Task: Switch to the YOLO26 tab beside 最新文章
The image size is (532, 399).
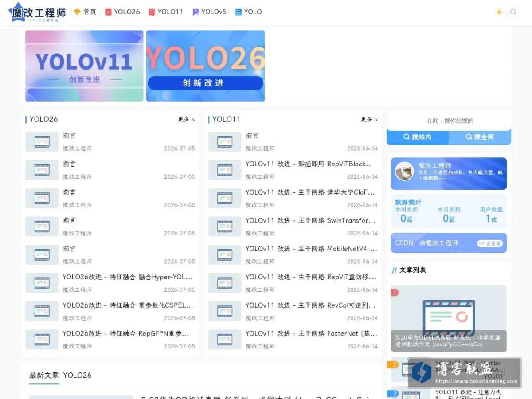Action: point(77,375)
